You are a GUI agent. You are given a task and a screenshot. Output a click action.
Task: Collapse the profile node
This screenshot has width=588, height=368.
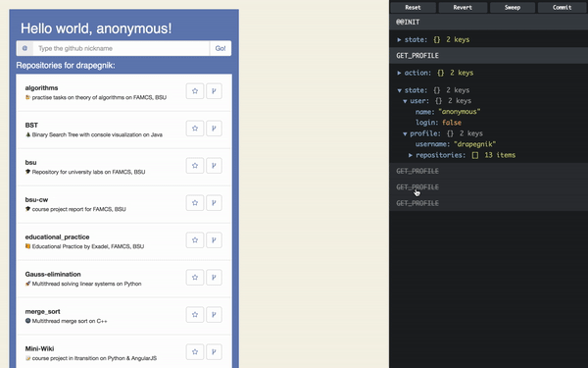[405, 133]
